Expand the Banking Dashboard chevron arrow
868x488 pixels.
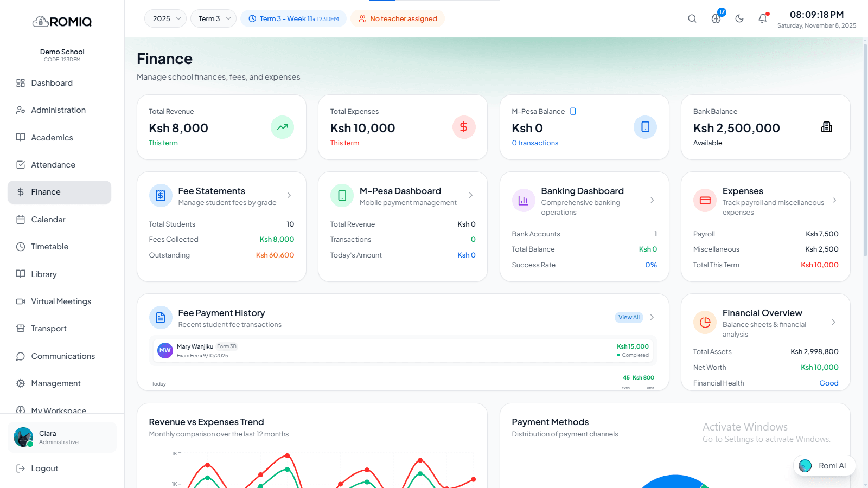pos(652,200)
